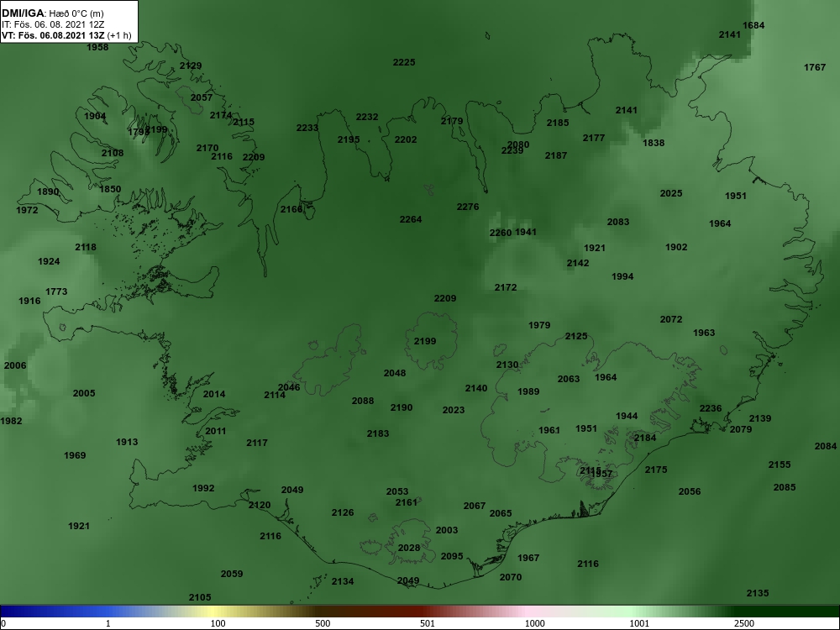Click the map value 2056
Screen dimensions: 840x630
690,491
